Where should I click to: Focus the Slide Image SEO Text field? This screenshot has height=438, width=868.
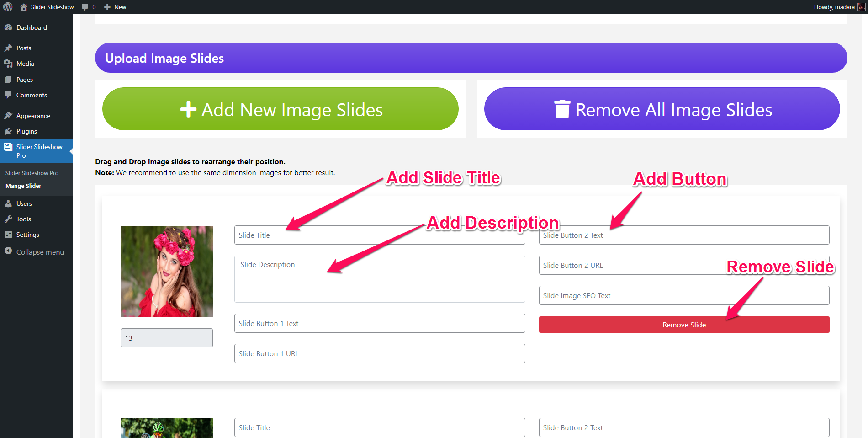pos(684,295)
